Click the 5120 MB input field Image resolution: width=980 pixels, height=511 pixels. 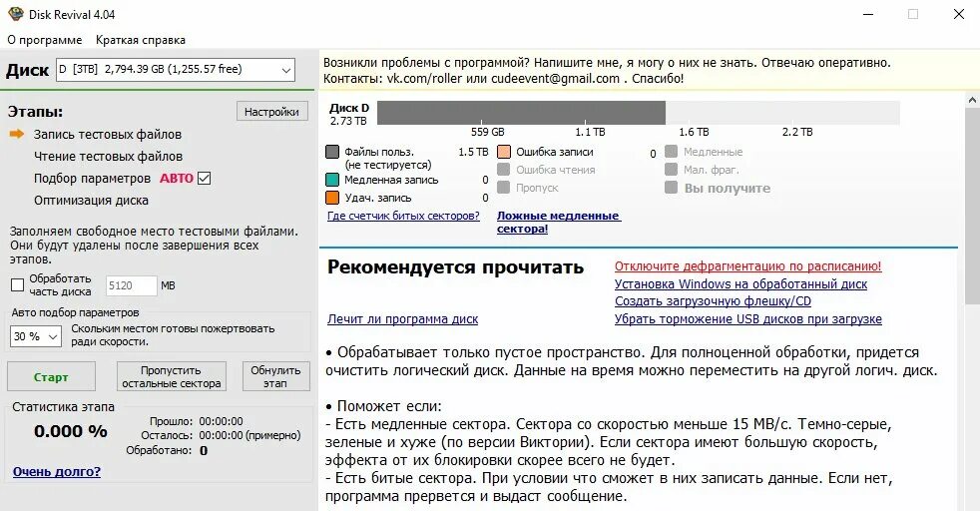(131, 286)
